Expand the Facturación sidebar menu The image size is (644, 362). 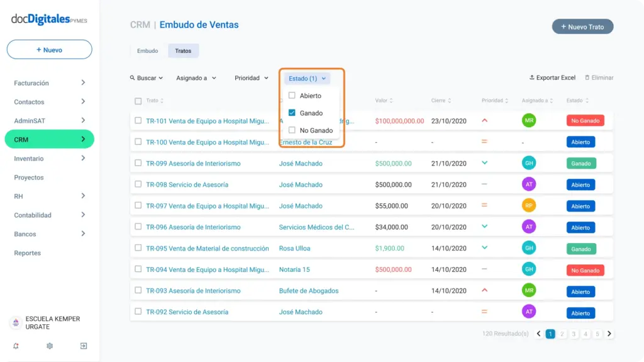(x=49, y=82)
